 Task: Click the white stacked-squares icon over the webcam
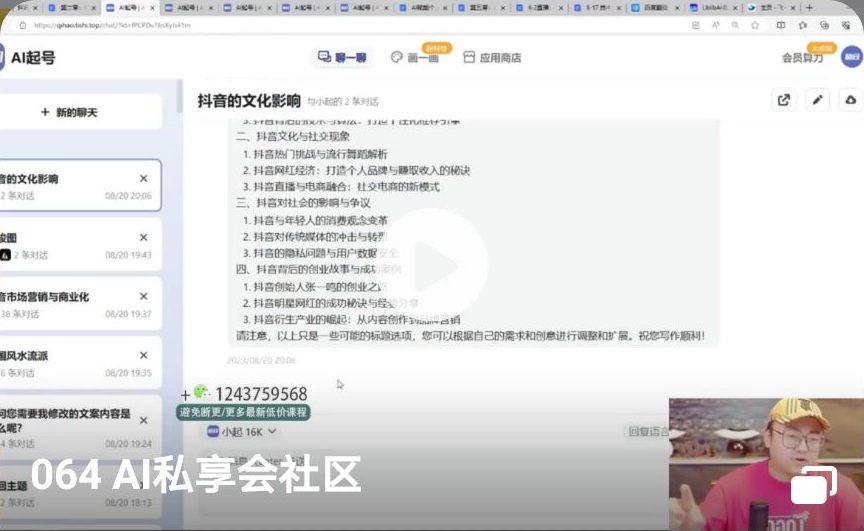pos(814,486)
